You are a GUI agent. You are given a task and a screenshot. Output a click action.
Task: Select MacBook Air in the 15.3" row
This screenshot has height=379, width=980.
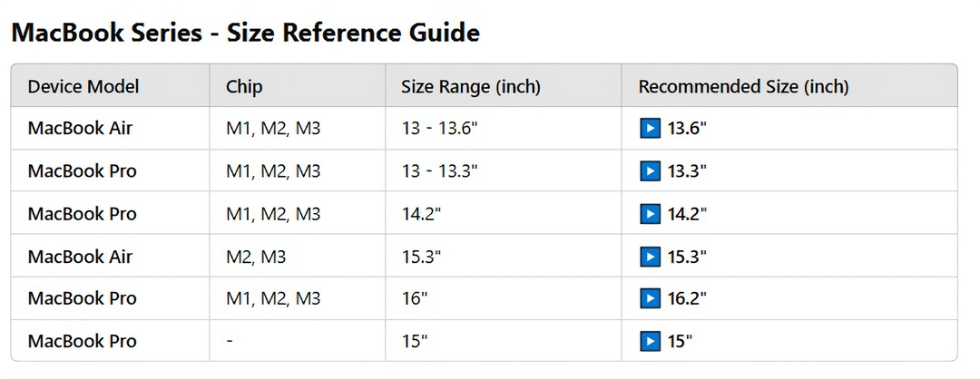click(80, 257)
